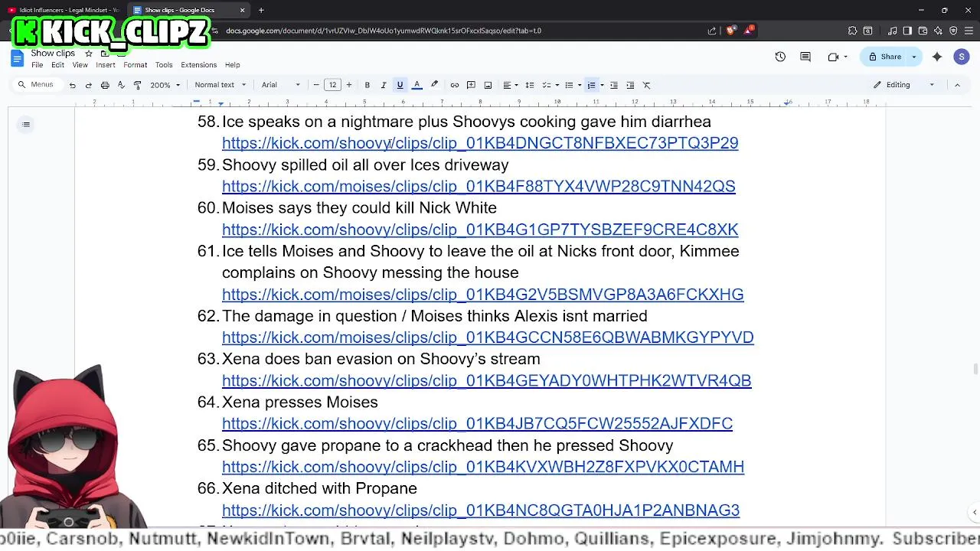980x551 pixels.
Task: Open clip link ending 8NFBXEC73PTQ3P29
Action: tap(480, 143)
